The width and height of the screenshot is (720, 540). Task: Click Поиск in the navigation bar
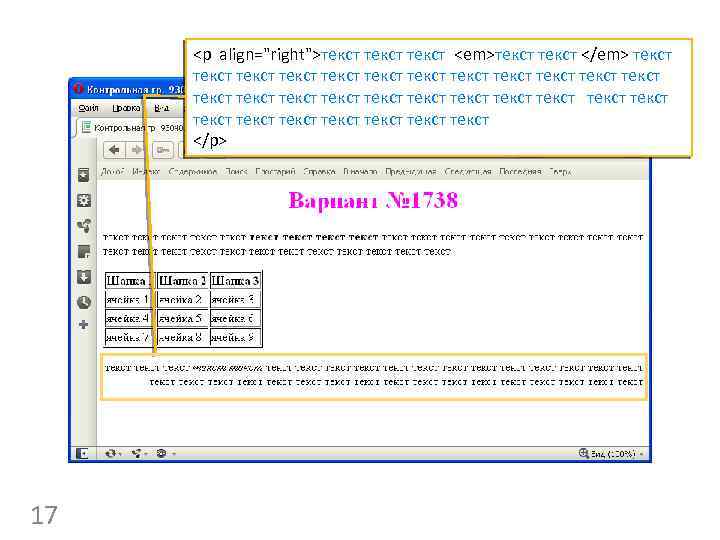click(236, 171)
